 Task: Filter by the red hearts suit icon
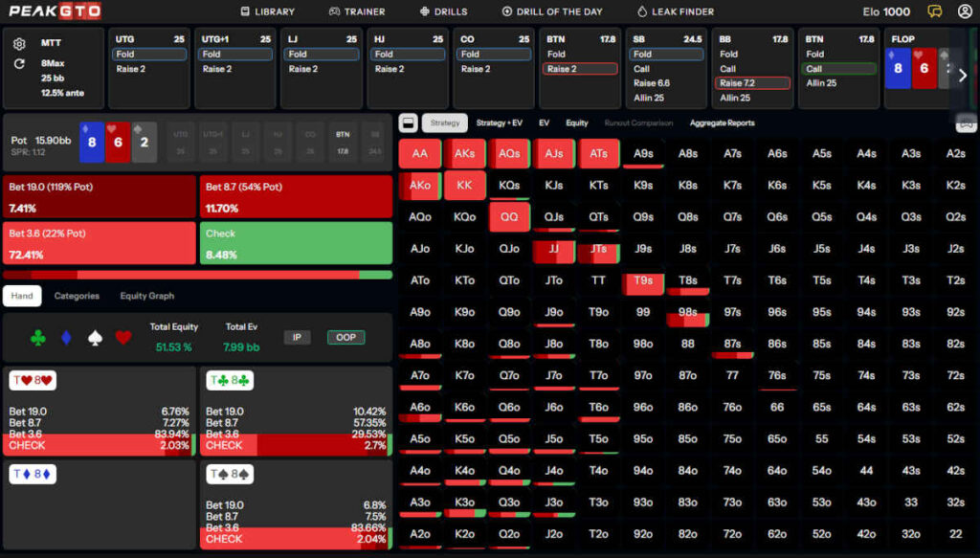click(x=122, y=337)
